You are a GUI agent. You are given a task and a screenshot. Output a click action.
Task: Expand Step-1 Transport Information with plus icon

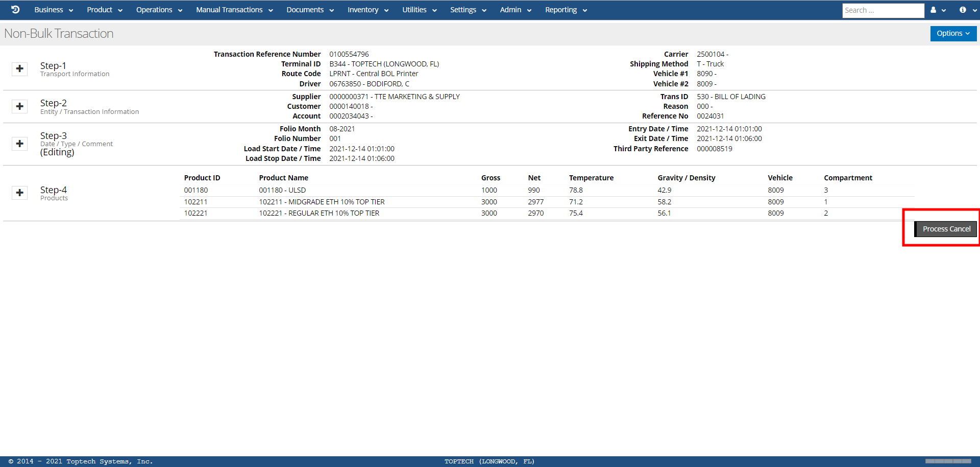coord(20,69)
